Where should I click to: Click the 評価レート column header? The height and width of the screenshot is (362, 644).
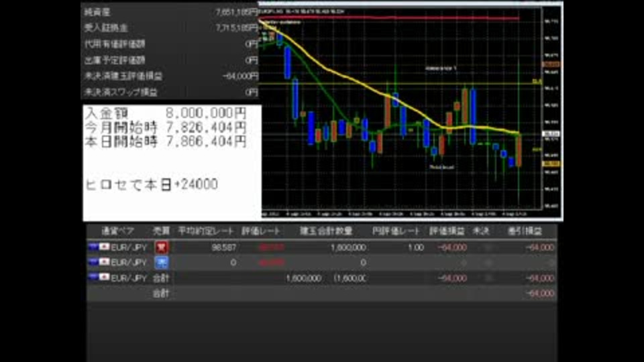tap(261, 231)
